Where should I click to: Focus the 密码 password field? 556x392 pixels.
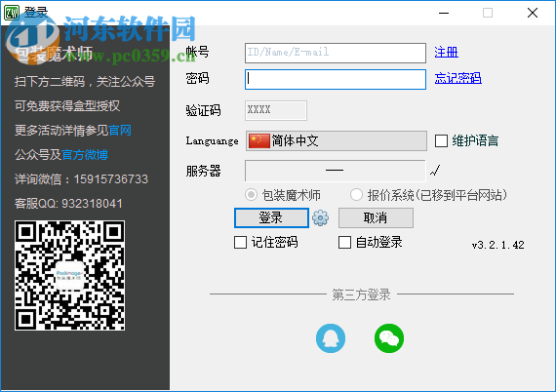click(x=336, y=79)
